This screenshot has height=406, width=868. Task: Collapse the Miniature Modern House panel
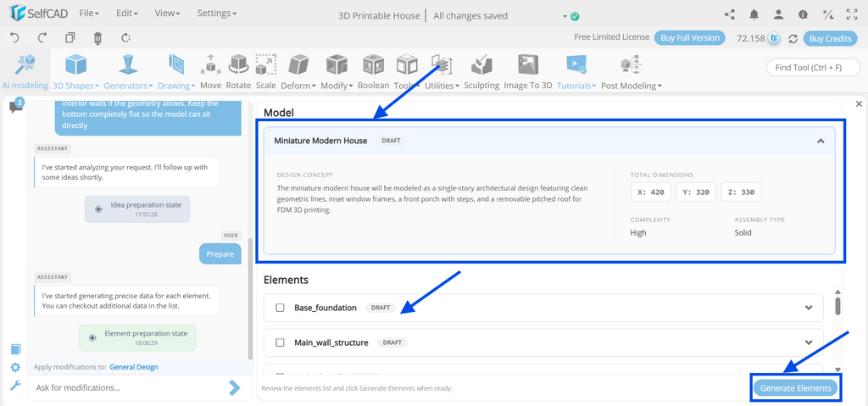click(x=821, y=141)
